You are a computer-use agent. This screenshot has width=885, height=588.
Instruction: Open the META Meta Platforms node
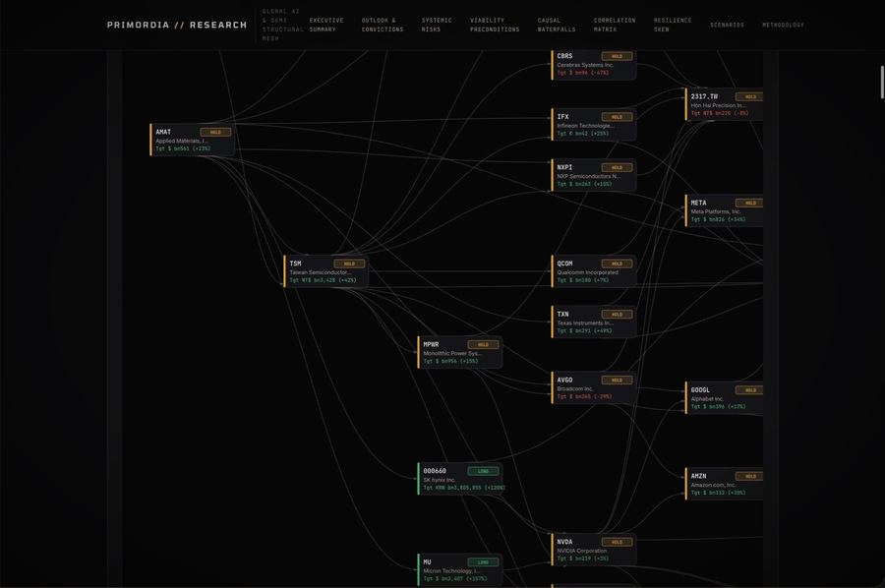[725, 210]
